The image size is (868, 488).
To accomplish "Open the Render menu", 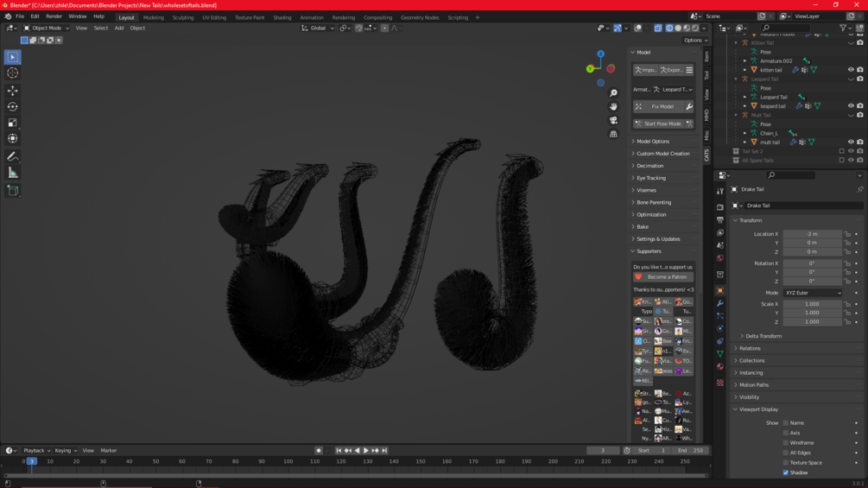I will [54, 16].
